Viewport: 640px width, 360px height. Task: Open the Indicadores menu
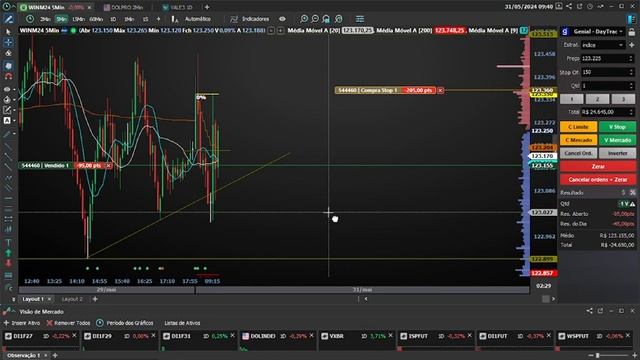tap(250, 19)
